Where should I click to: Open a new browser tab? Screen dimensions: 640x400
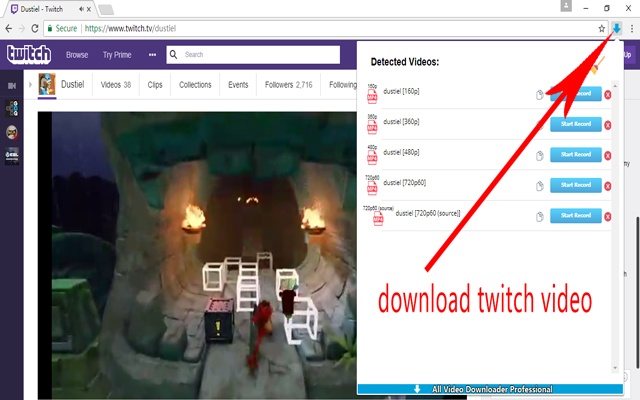coord(106,9)
